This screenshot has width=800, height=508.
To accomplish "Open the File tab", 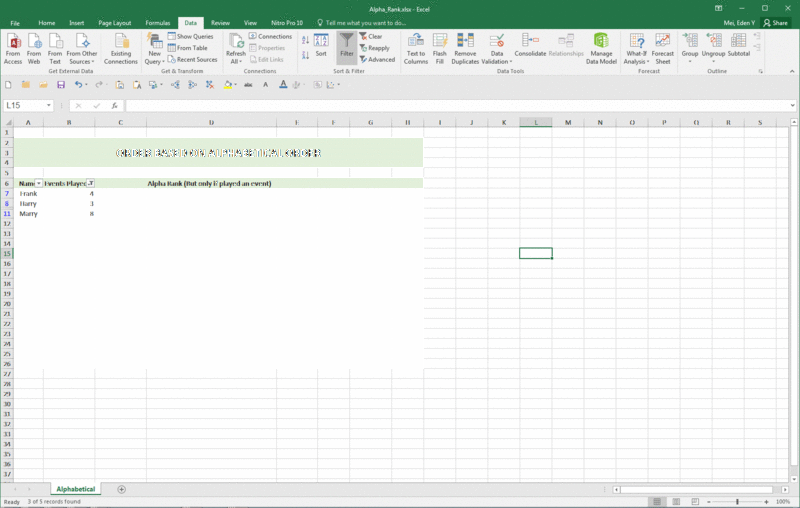I will [15, 23].
